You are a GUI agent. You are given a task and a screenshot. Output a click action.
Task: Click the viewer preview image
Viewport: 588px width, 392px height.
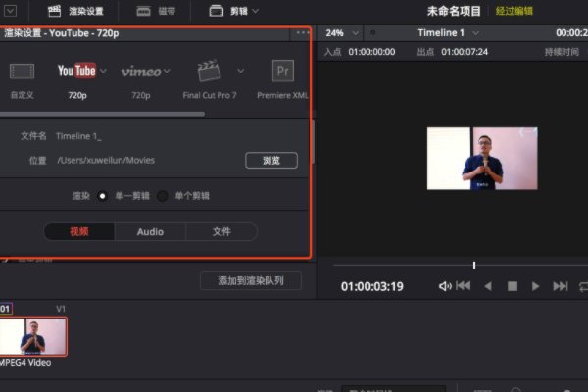point(482,159)
